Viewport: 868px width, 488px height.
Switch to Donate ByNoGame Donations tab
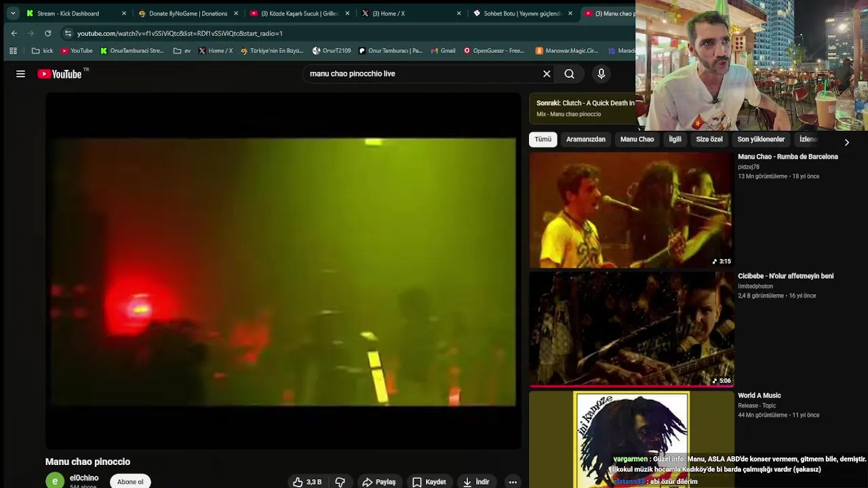(x=188, y=14)
